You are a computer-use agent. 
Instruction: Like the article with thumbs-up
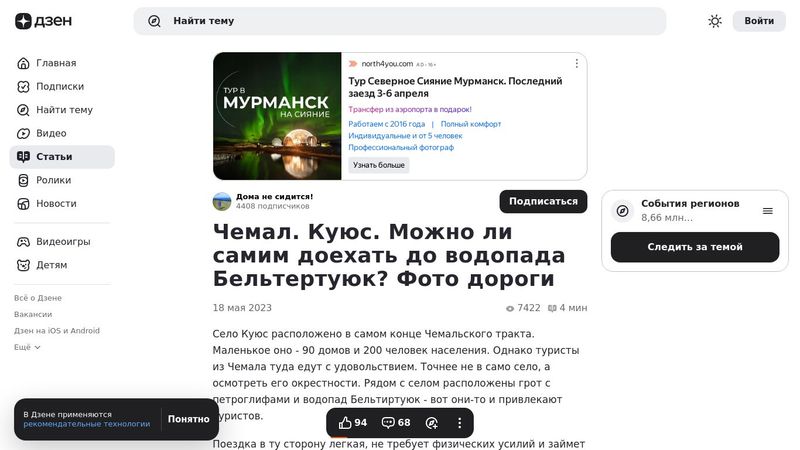click(x=352, y=423)
